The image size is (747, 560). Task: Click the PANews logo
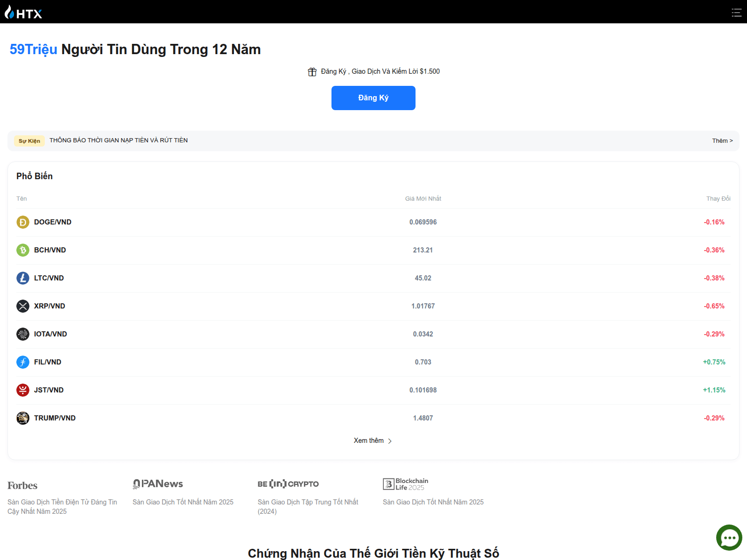point(158,484)
